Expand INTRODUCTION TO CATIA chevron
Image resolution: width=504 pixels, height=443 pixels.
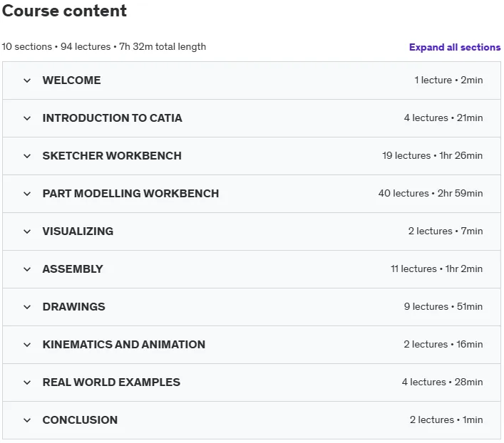(27, 118)
